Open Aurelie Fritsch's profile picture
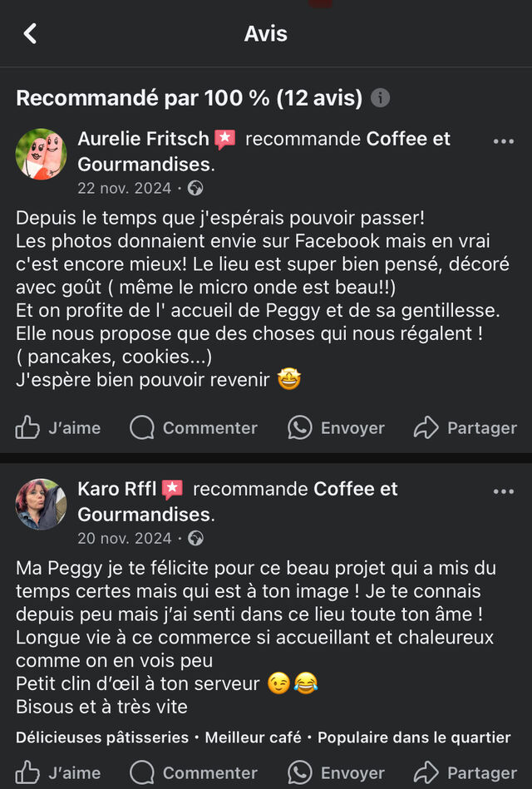The width and height of the screenshot is (532, 789). pos(41,155)
